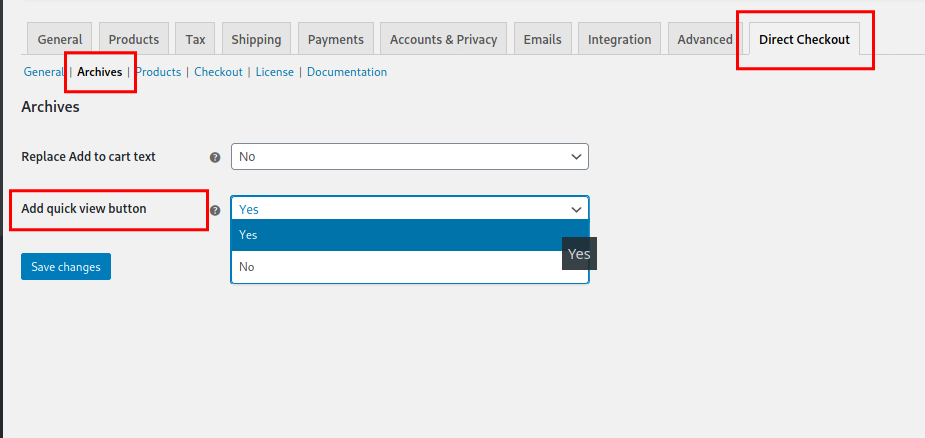Open the Integration tab
The image size is (925, 438).
pos(619,39)
